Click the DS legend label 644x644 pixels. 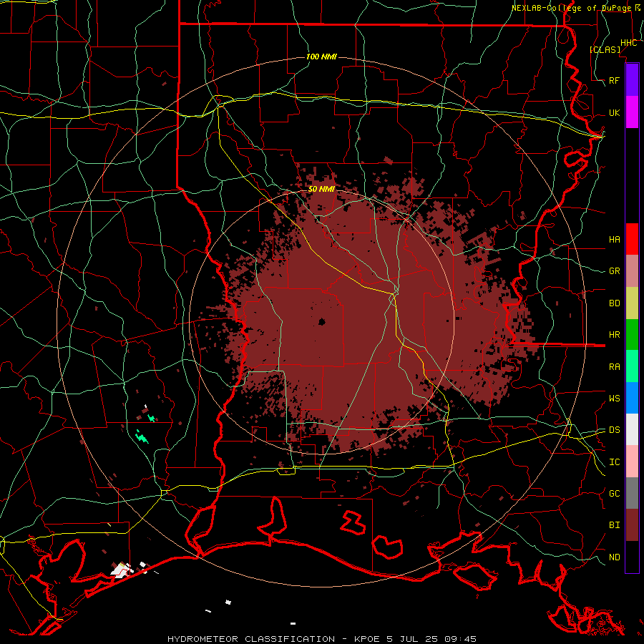(x=614, y=429)
